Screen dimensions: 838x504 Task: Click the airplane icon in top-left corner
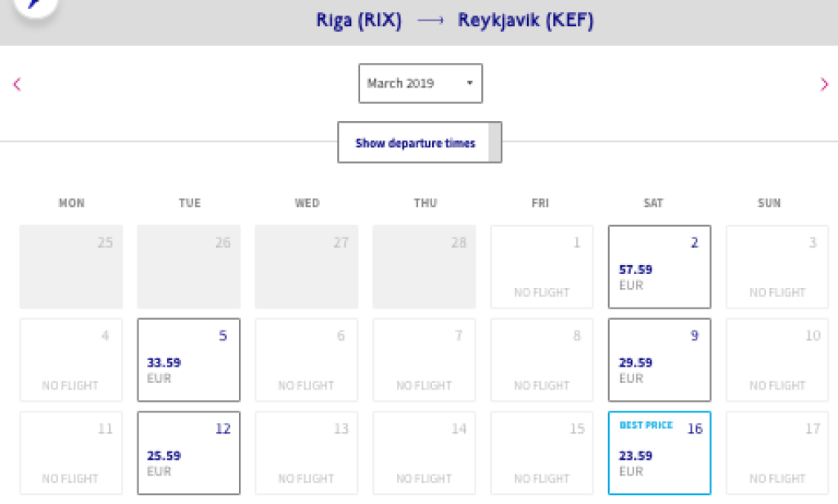pos(33,7)
